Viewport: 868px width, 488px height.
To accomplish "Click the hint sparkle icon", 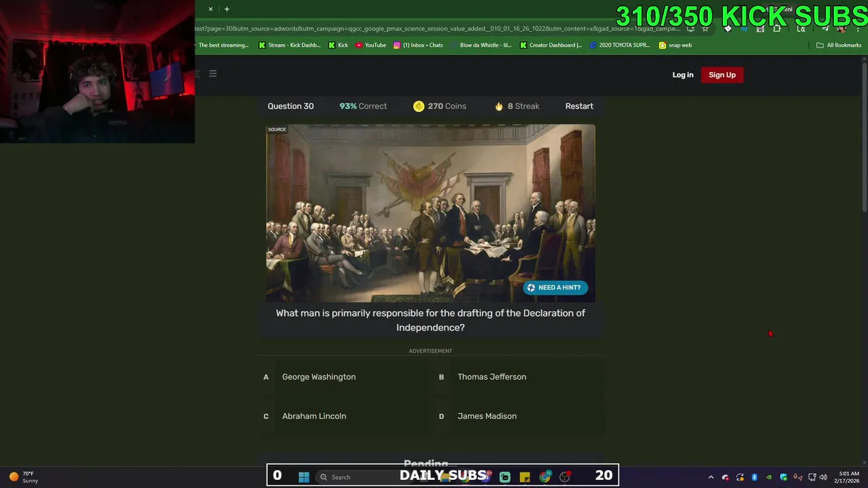I will pos(531,287).
